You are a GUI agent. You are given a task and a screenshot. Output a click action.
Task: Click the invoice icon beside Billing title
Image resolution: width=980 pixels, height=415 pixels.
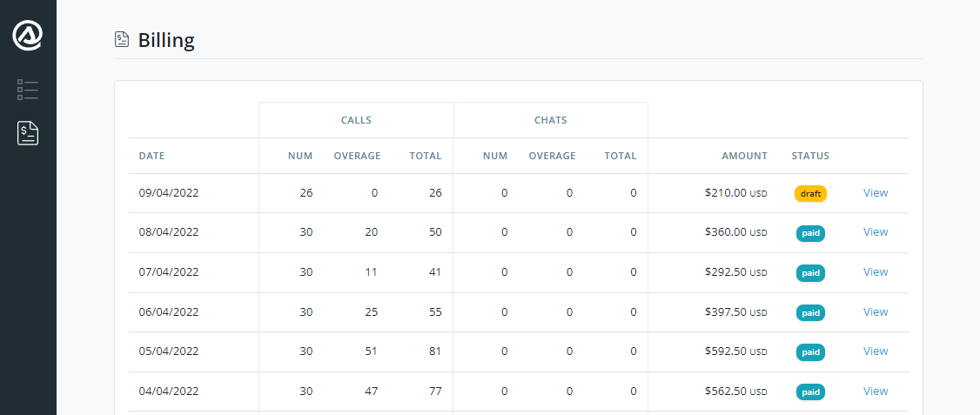click(122, 40)
